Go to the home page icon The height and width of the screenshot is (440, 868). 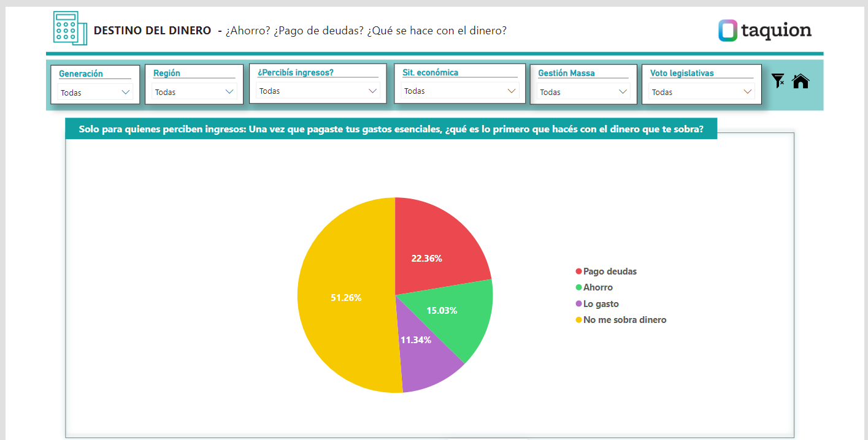(801, 81)
